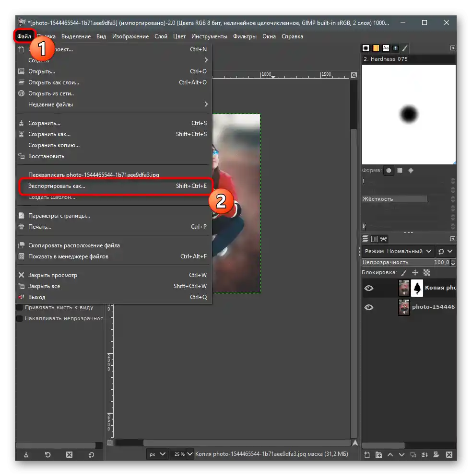Choose Экспортировать как... from the menu
Image resolution: width=472 pixels, height=476 pixels.
tap(115, 186)
